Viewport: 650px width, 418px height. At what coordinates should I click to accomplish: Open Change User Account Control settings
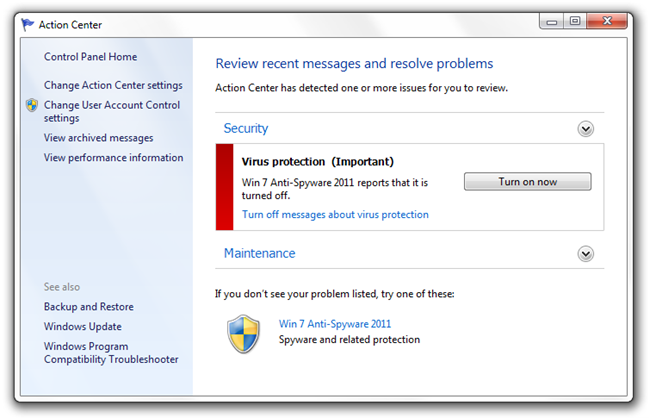(112, 112)
